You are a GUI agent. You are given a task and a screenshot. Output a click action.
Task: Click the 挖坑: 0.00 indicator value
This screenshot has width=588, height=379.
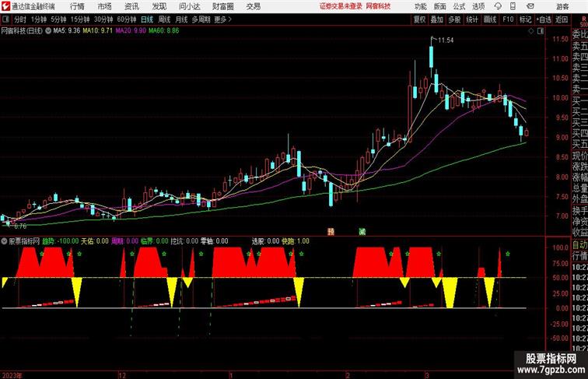point(184,241)
